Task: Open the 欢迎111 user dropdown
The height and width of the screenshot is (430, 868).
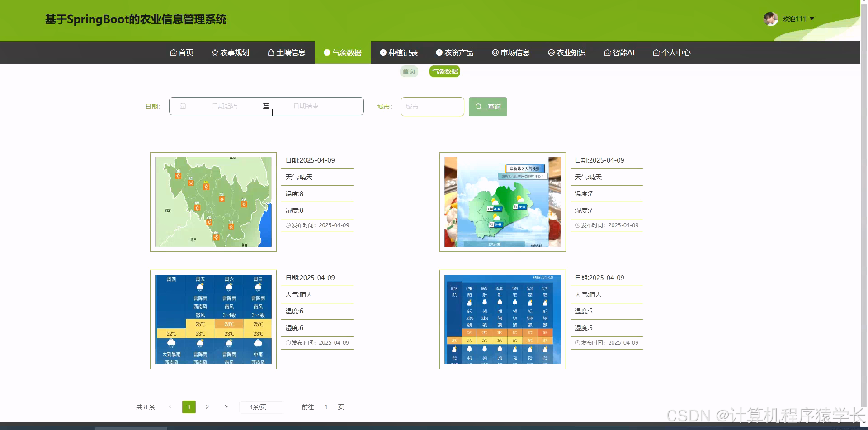Action: click(x=796, y=19)
